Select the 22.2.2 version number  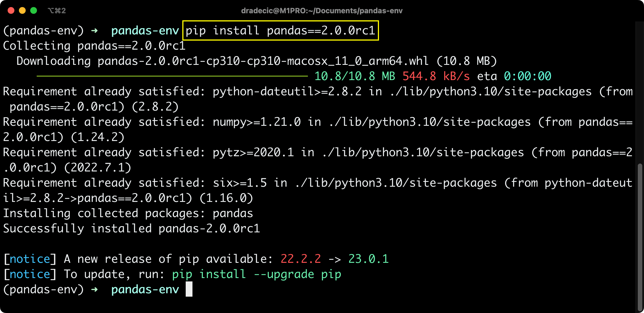[301, 259]
